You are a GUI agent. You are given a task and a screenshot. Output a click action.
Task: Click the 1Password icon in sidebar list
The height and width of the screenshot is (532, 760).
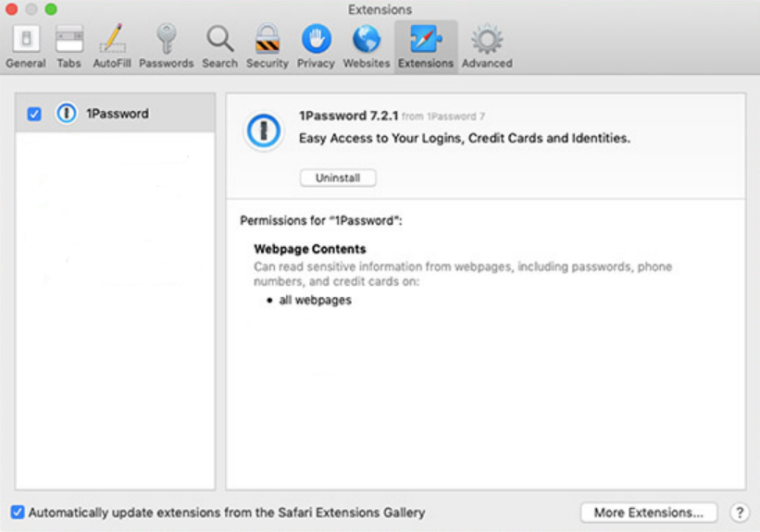(66, 113)
